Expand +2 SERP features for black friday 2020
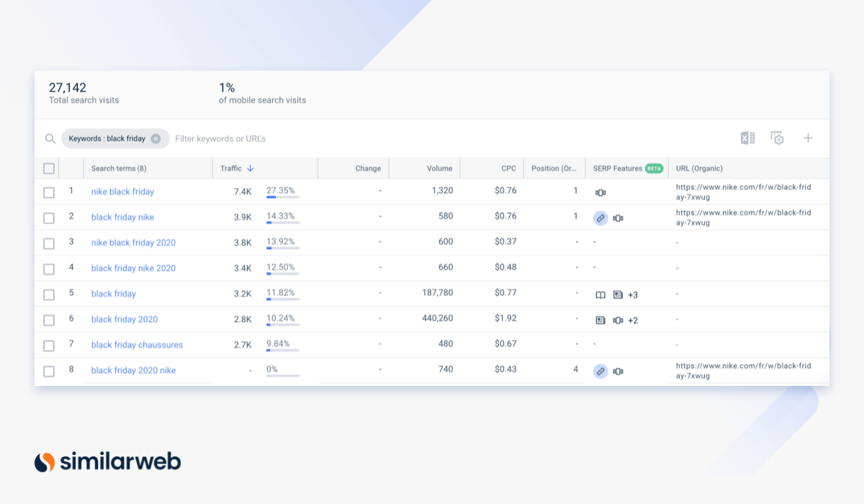 click(633, 320)
